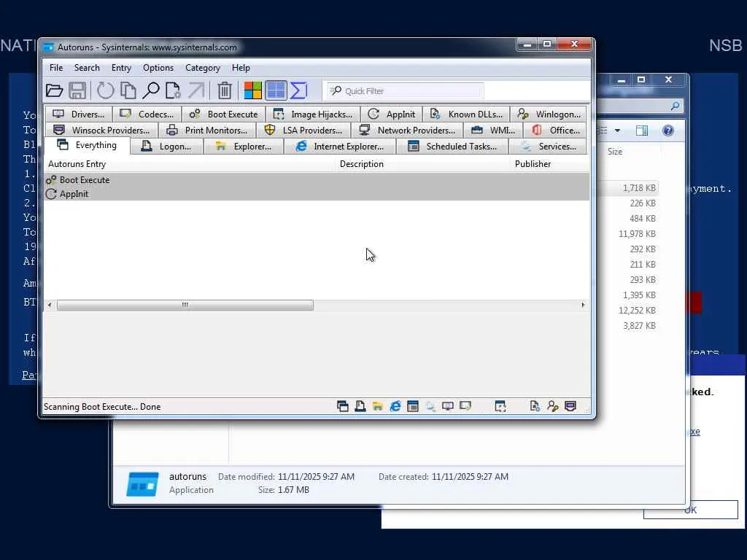Select the AppInit row in list
Viewport: 747px width, 560px height.
click(x=317, y=194)
